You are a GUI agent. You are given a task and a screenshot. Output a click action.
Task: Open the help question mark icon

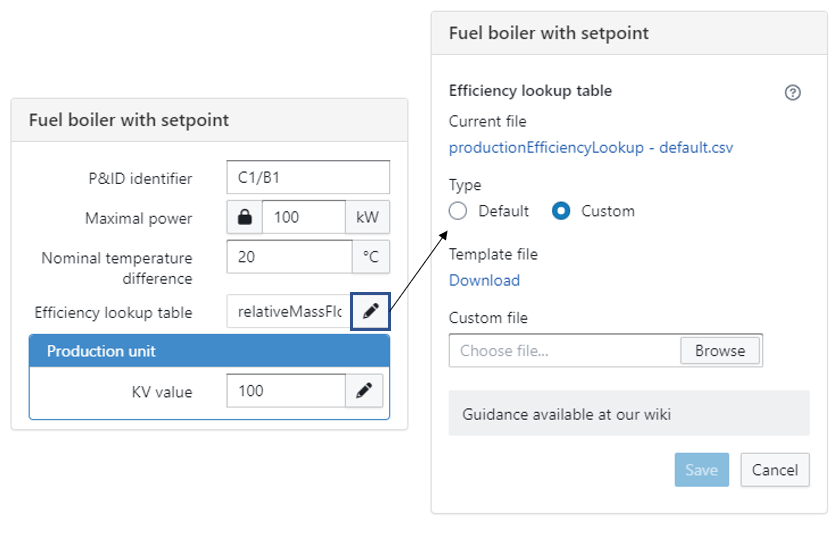pos(793,92)
